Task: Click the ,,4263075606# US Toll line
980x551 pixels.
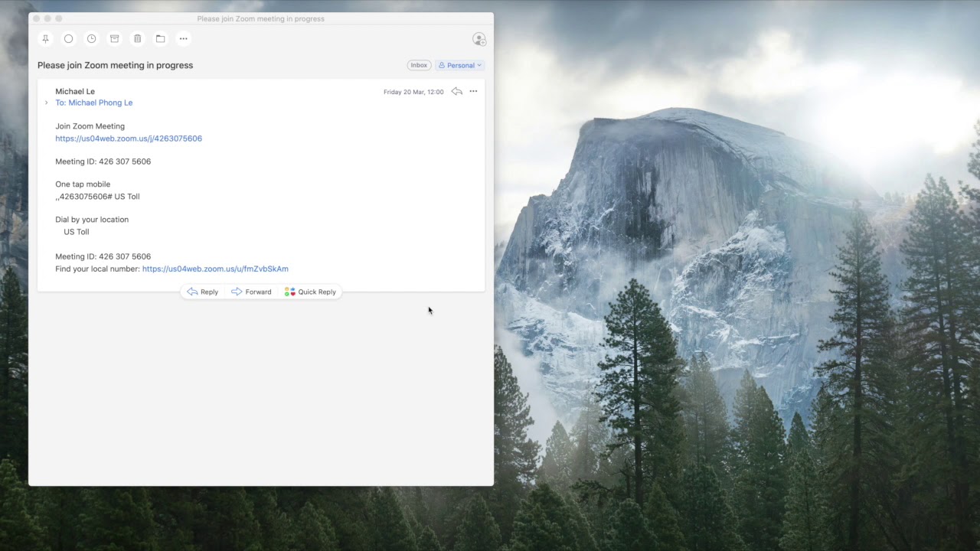Action: (97, 197)
